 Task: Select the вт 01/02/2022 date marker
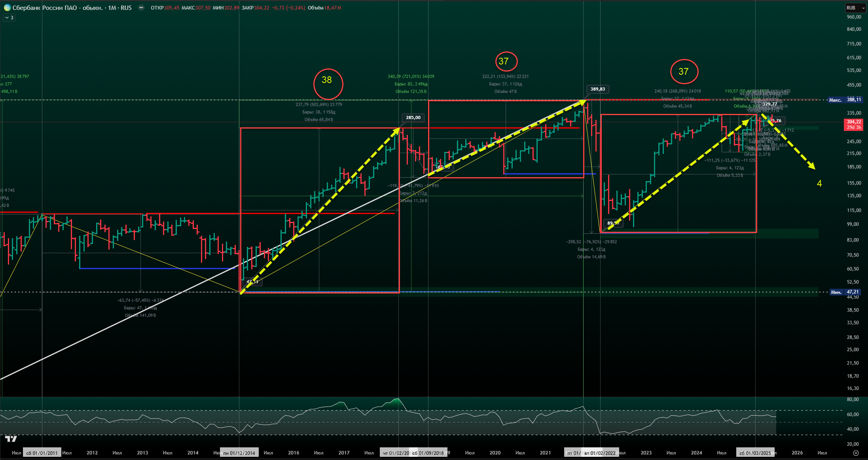pos(600,453)
